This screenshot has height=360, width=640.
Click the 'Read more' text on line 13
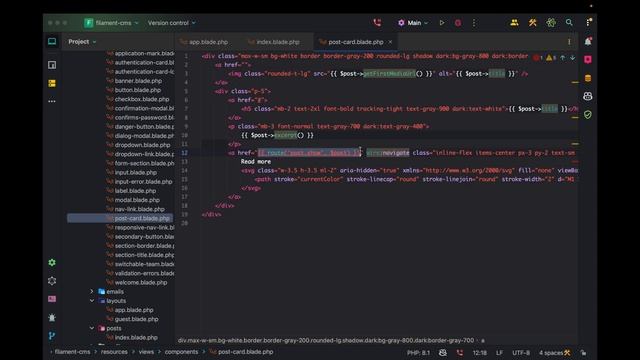pyautogui.click(x=256, y=162)
